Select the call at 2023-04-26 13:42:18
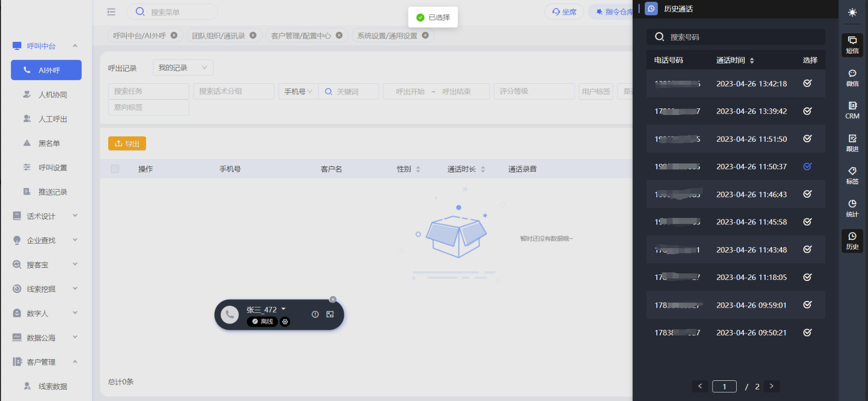 807,83
